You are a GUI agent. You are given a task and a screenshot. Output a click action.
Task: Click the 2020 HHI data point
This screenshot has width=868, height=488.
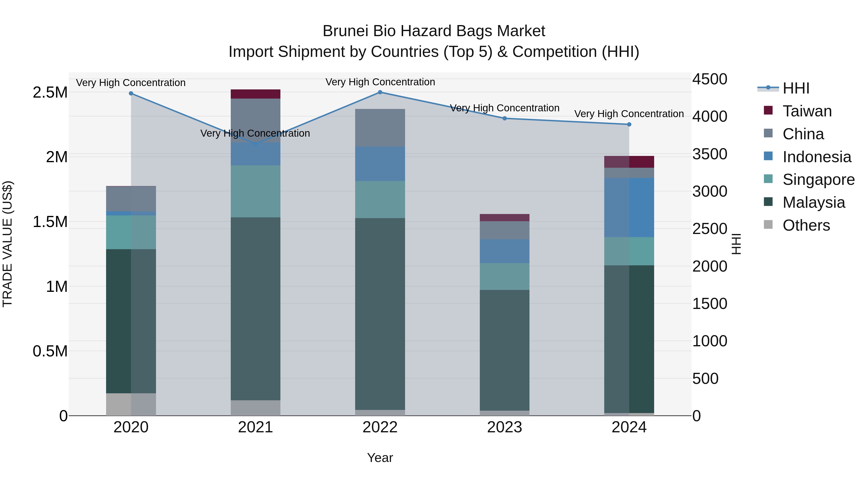pos(131,94)
